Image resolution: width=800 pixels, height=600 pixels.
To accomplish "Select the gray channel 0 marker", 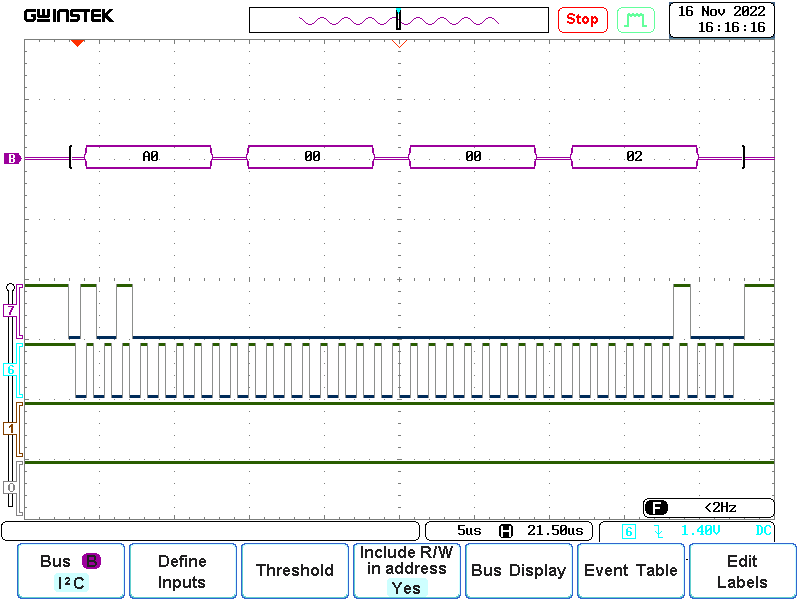I will click(11, 487).
